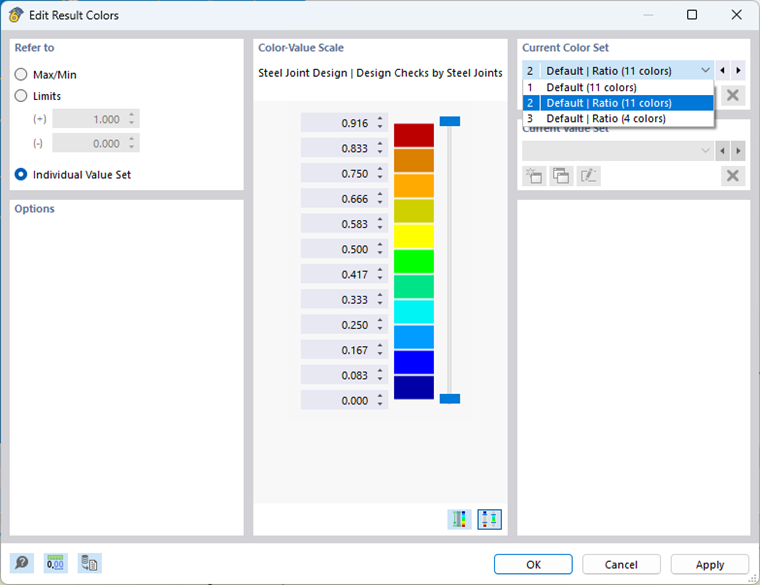Click the orange color swatch
This screenshot has height=585, width=760.
click(413, 186)
